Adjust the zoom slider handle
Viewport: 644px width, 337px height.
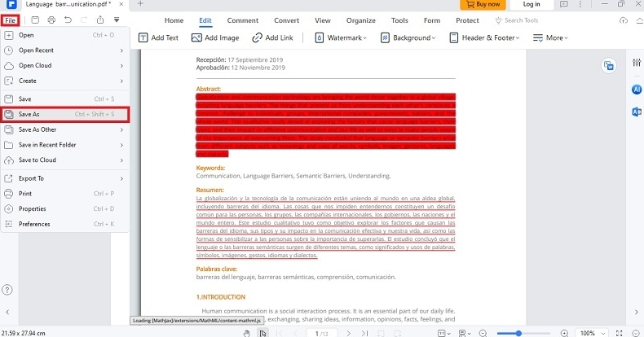518,333
